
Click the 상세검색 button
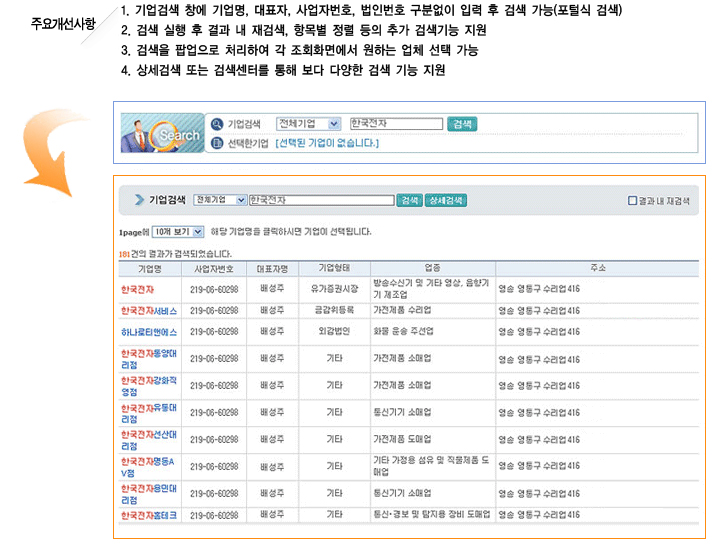coord(446,200)
